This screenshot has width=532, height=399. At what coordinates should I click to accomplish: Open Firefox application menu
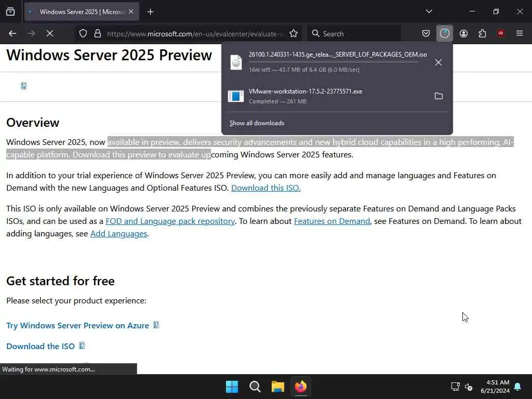click(519, 33)
